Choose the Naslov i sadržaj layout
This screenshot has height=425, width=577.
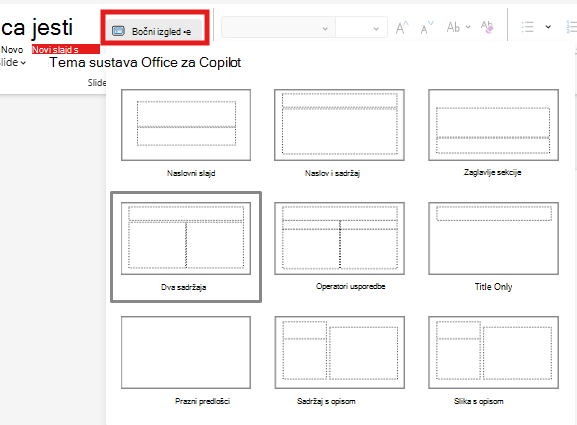click(x=339, y=133)
